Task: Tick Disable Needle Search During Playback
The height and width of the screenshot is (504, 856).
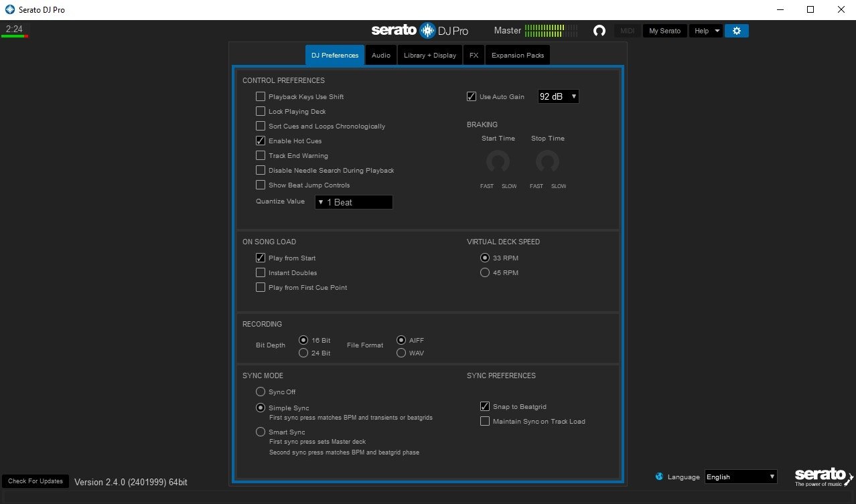Action: [x=261, y=170]
